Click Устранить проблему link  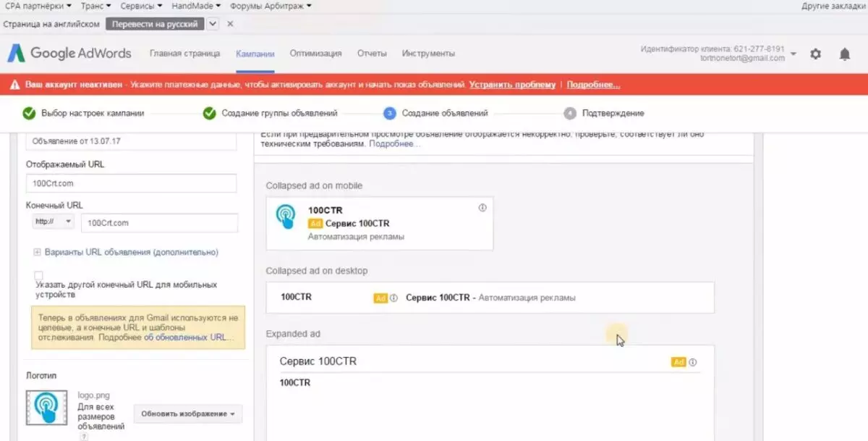(512, 85)
